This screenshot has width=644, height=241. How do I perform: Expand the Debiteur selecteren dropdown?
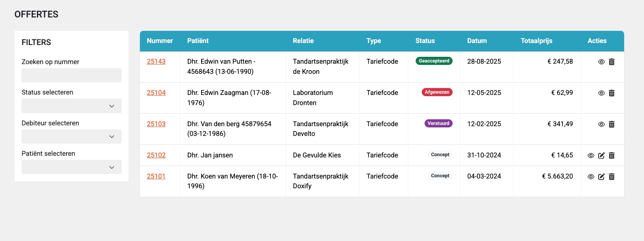[71, 137]
